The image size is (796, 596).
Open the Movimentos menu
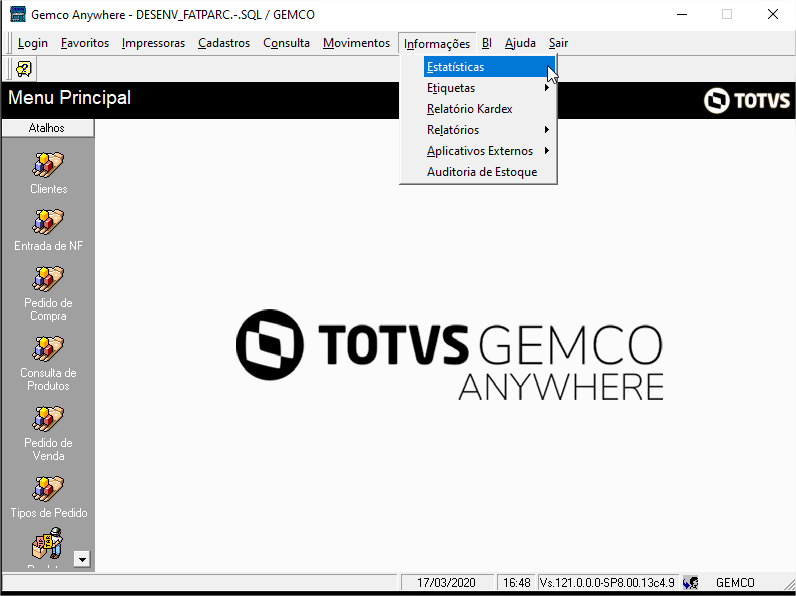coord(356,43)
